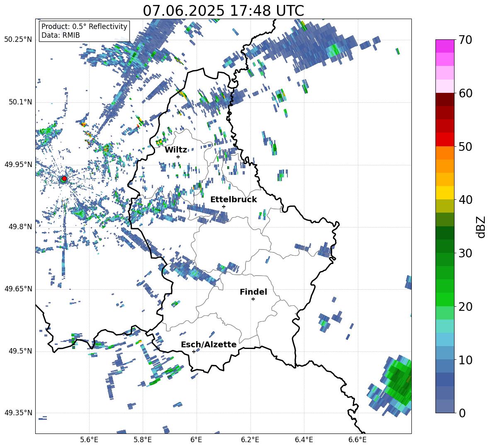This screenshot has height=448, width=491.
Task: Click the 50 tick on the colorbar
Action: [x=465, y=146]
